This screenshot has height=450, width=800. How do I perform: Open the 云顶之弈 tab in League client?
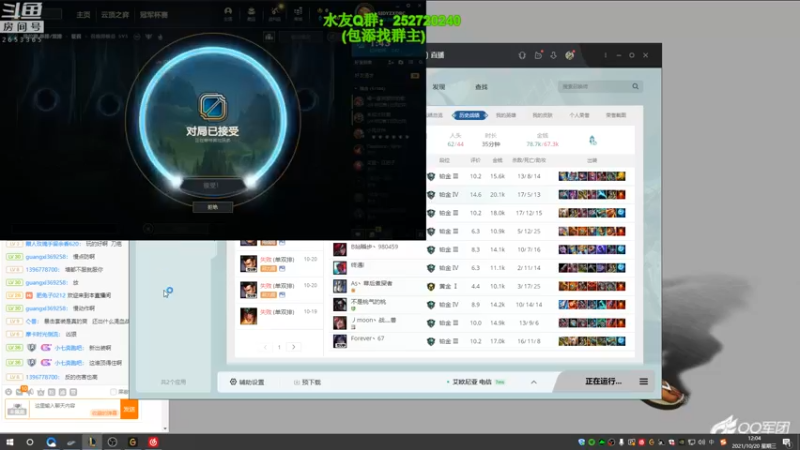click(115, 15)
